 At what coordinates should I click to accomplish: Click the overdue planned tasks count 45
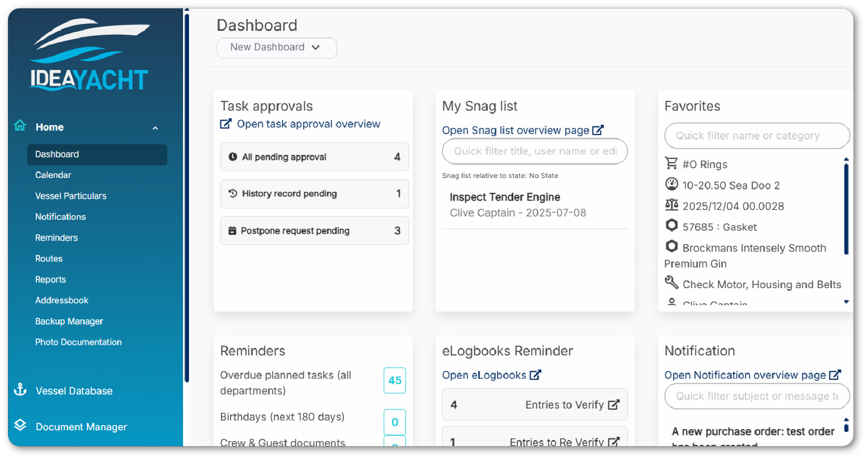coord(394,380)
